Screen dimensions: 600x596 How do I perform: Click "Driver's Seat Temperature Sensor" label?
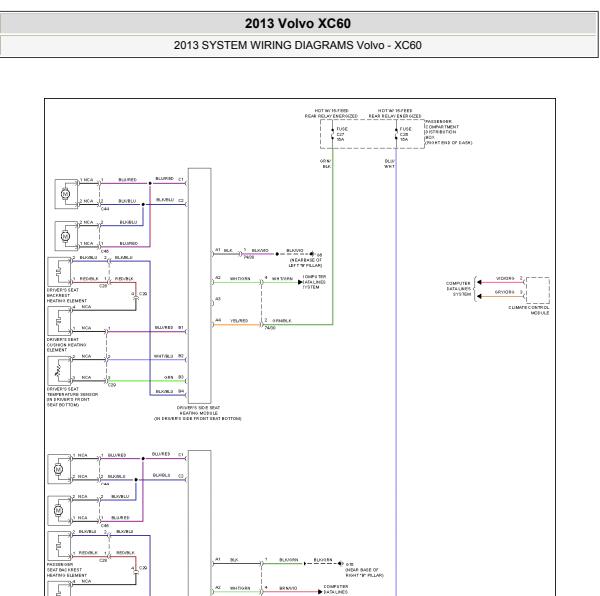pos(72,397)
